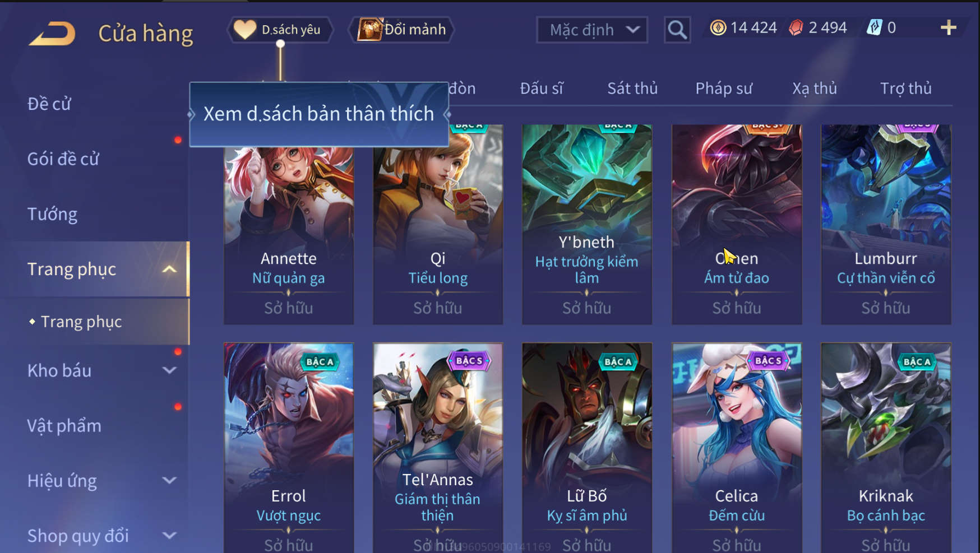The width and height of the screenshot is (980, 553).
Task: Select the Sát thủ filter tab
Action: tap(632, 89)
